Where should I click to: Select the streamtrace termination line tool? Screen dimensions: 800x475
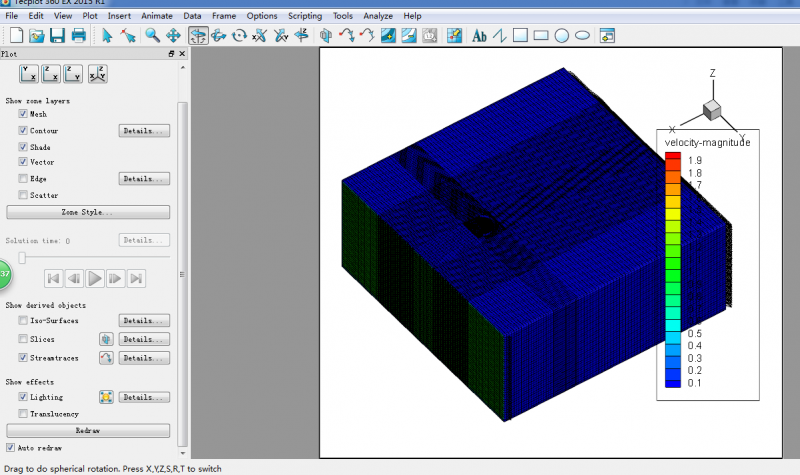367,36
